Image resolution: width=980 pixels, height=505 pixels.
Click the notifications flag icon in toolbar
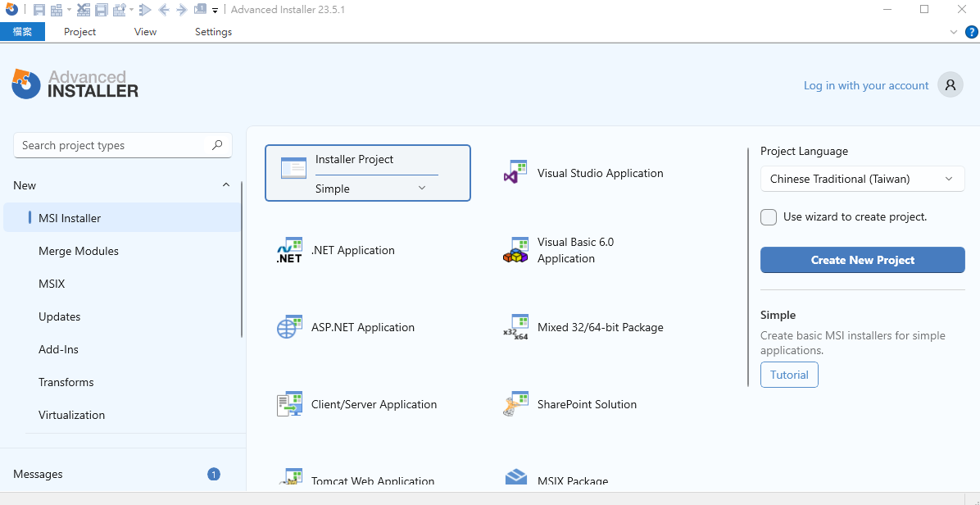point(200,9)
